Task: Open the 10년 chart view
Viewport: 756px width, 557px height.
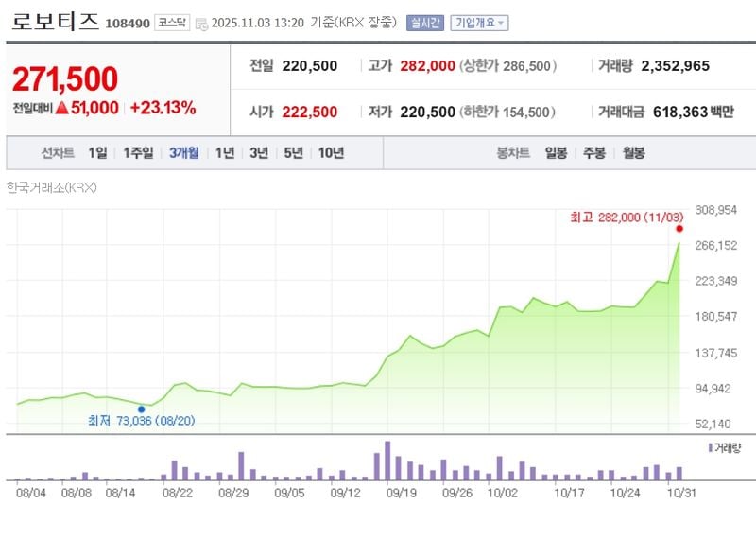Action: 331,153
